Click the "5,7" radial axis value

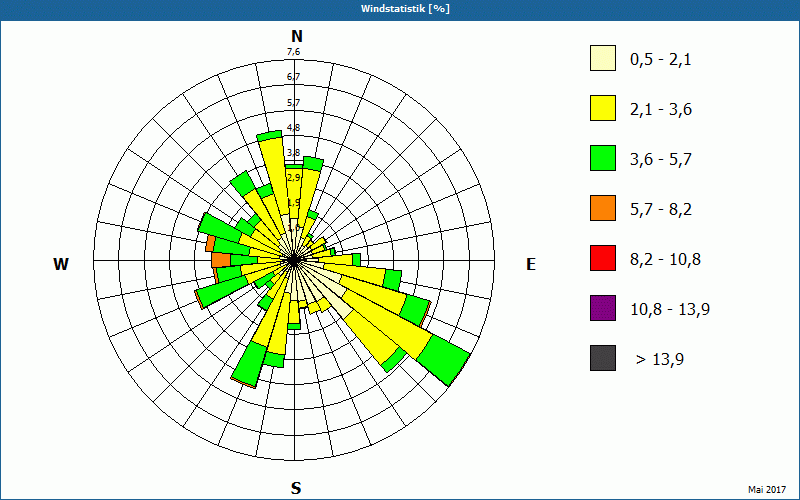click(x=293, y=102)
